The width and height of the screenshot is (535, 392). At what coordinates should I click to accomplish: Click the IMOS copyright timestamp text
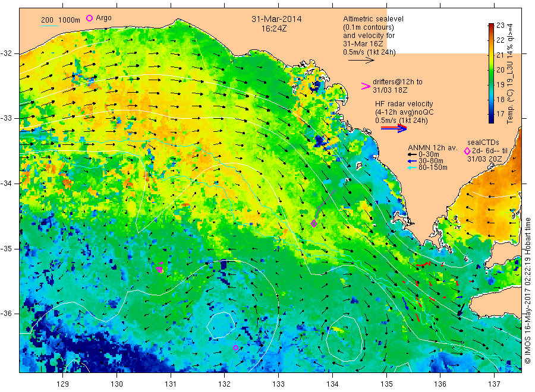pyautogui.click(x=527, y=290)
